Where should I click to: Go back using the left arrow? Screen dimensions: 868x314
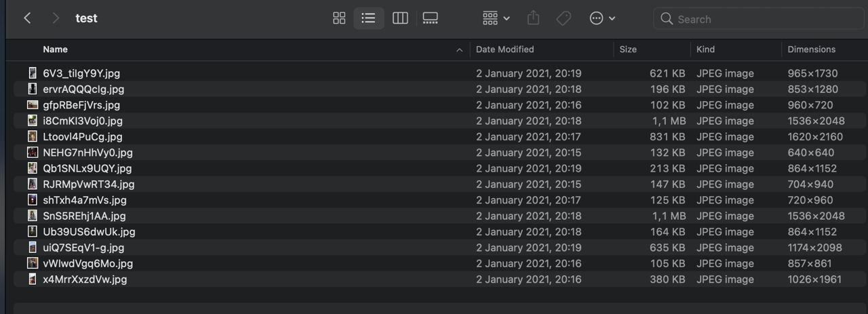pyautogui.click(x=27, y=18)
